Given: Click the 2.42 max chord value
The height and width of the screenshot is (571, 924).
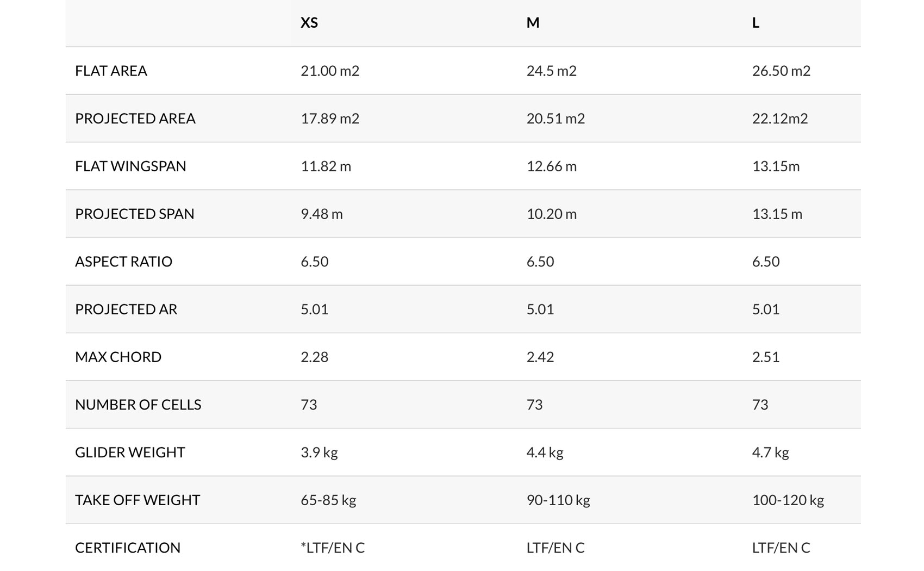Looking at the screenshot, I should point(540,357).
